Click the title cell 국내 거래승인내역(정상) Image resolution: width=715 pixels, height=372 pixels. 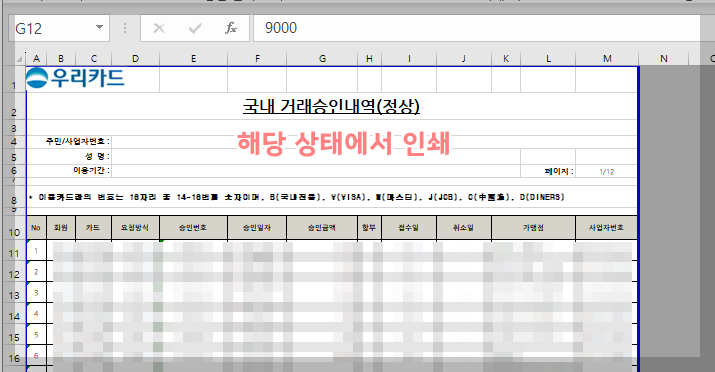click(331, 106)
